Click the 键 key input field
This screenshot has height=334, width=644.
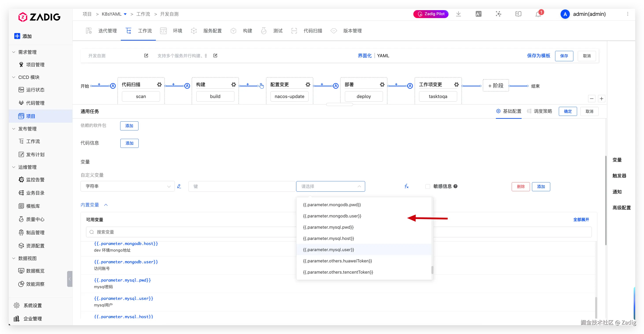click(242, 186)
